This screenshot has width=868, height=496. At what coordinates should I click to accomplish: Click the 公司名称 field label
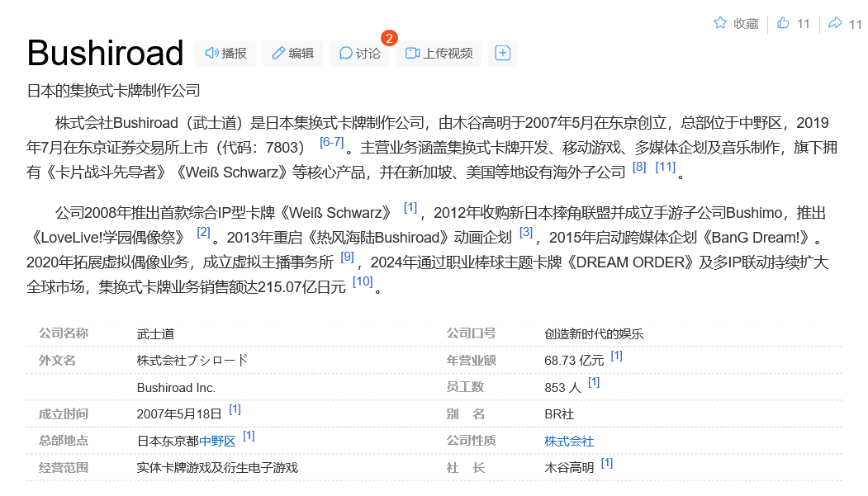[x=64, y=333]
